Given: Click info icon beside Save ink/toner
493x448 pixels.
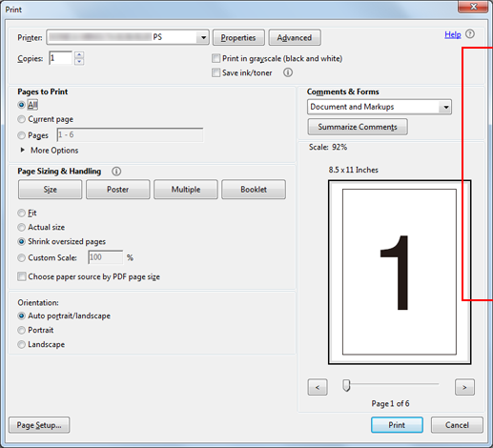Looking at the screenshot, I should tap(288, 72).
